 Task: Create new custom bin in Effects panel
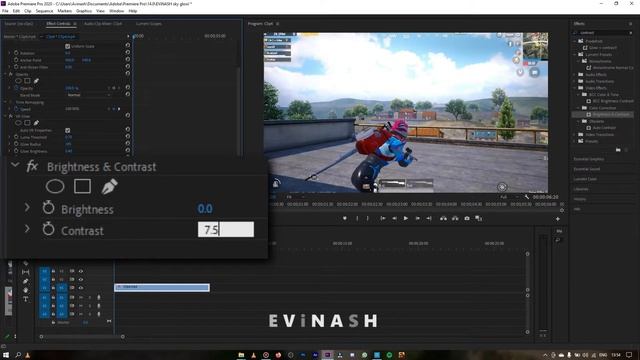pyautogui.click(x=618, y=150)
